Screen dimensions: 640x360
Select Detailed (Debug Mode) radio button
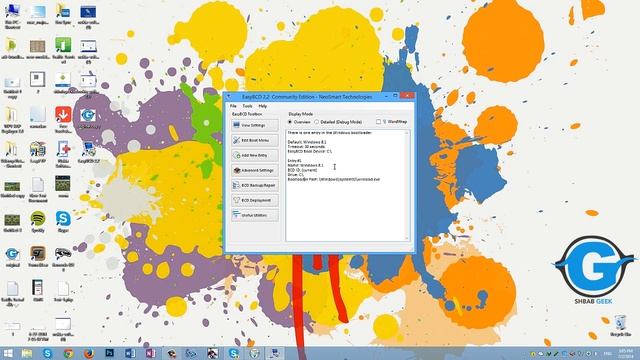pos(338,122)
